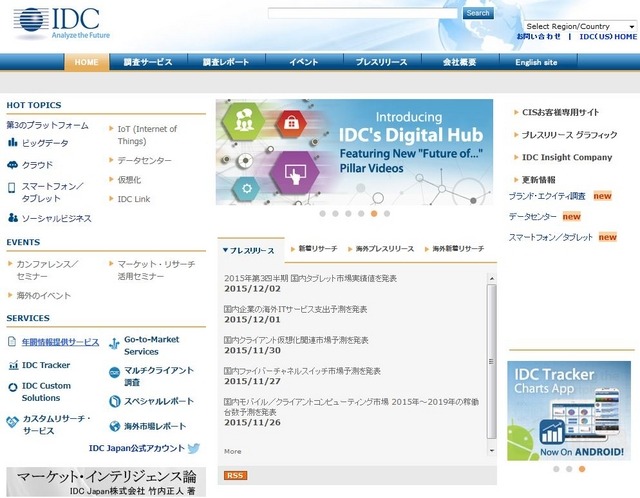Select the orange third Tracker app ad dot
Viewport: 640px width, 498px height.
pos(582,469)
